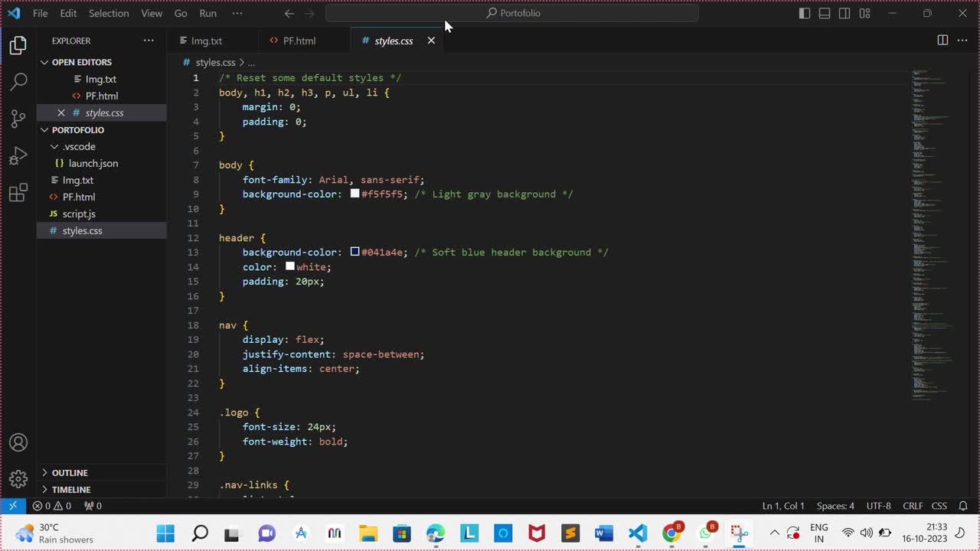
Task: Open the Selection menu
Action: (x=109, y=13)
